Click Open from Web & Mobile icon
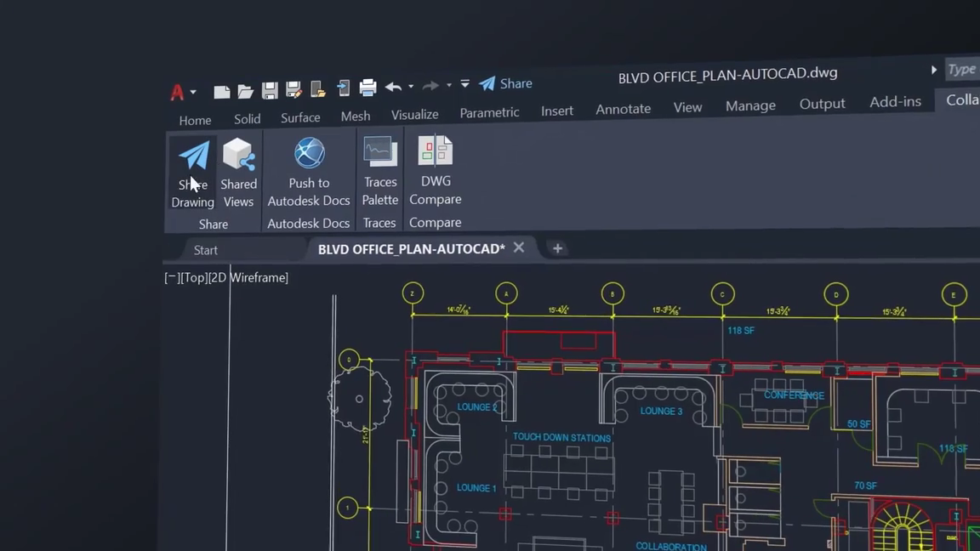This screenshot has width=980, height=551. coord(317,89)
